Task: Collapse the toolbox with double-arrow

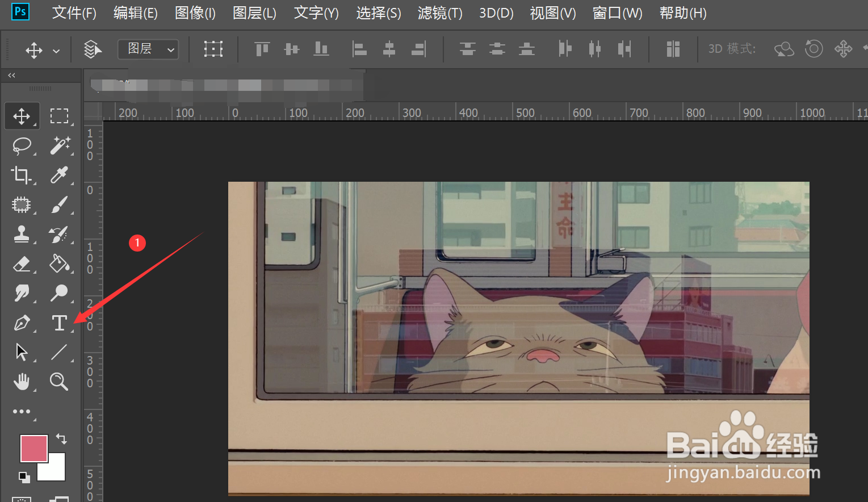Action: [11, 75]
